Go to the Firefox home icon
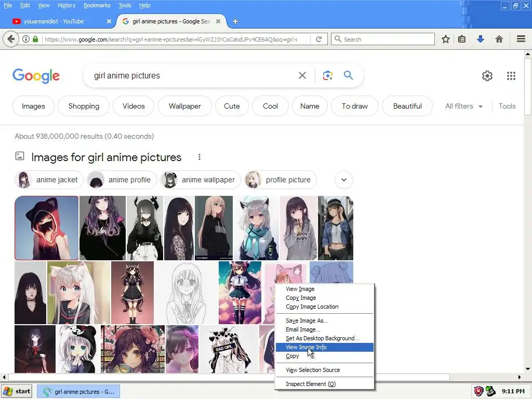The image size is (532, 399). (499, 39)
